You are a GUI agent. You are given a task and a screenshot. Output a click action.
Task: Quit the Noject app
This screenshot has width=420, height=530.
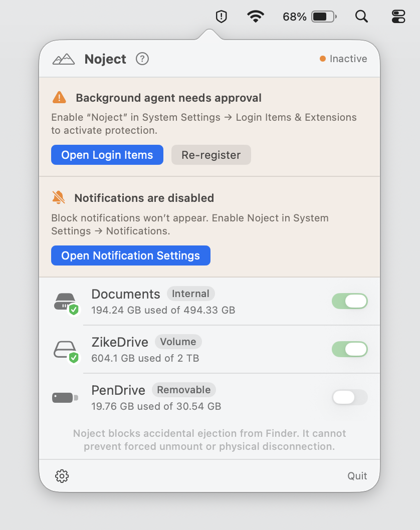pos(357,476)
